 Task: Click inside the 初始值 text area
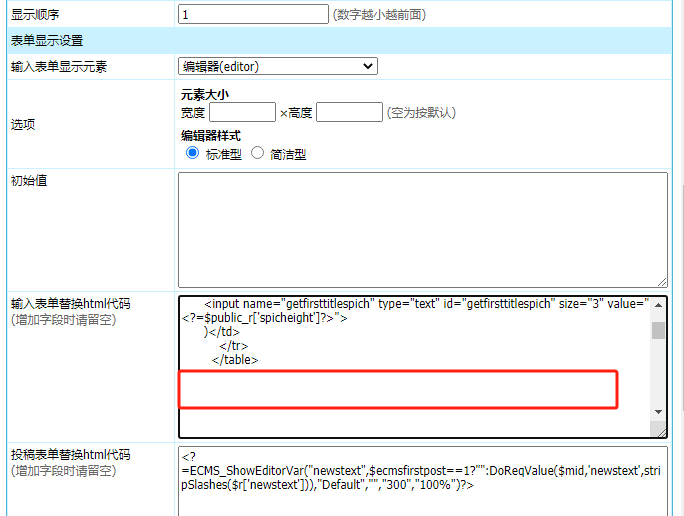click(422, 229)
